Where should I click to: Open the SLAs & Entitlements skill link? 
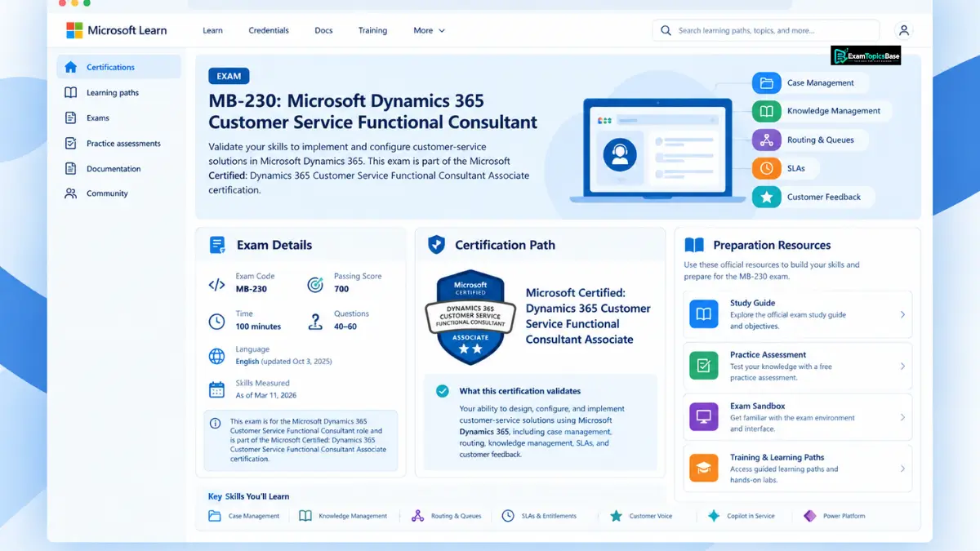pyautogui.click(x=539, y=516)
